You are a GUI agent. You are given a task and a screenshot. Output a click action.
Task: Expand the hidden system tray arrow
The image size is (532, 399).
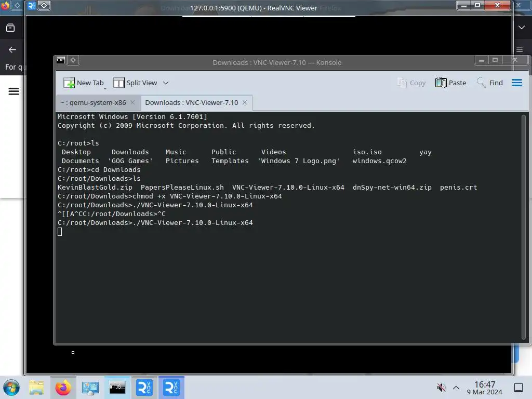pyautogui.click(x=456, y=388)
